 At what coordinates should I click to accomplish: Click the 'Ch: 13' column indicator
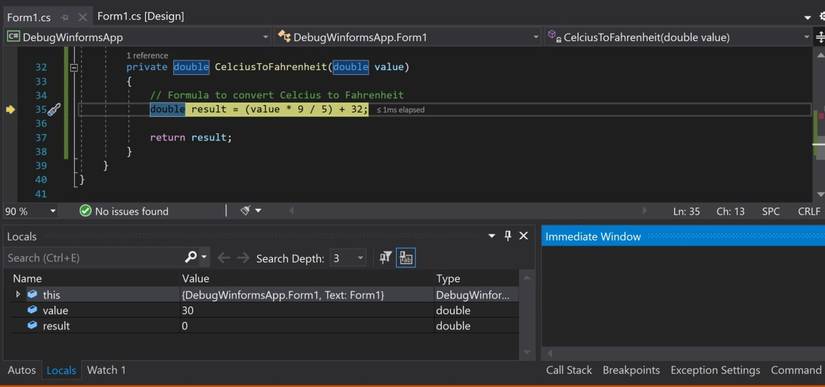click(x=730, y=211)
